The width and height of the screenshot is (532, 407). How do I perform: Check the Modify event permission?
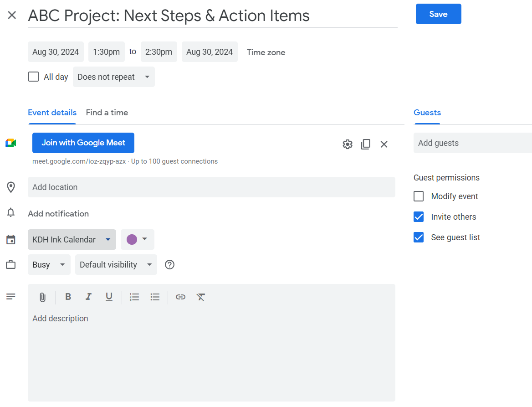[x=419, y=196]
